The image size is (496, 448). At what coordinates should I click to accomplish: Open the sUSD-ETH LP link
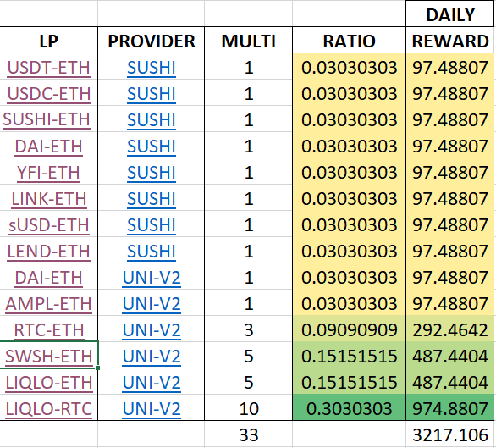(49, 225)
